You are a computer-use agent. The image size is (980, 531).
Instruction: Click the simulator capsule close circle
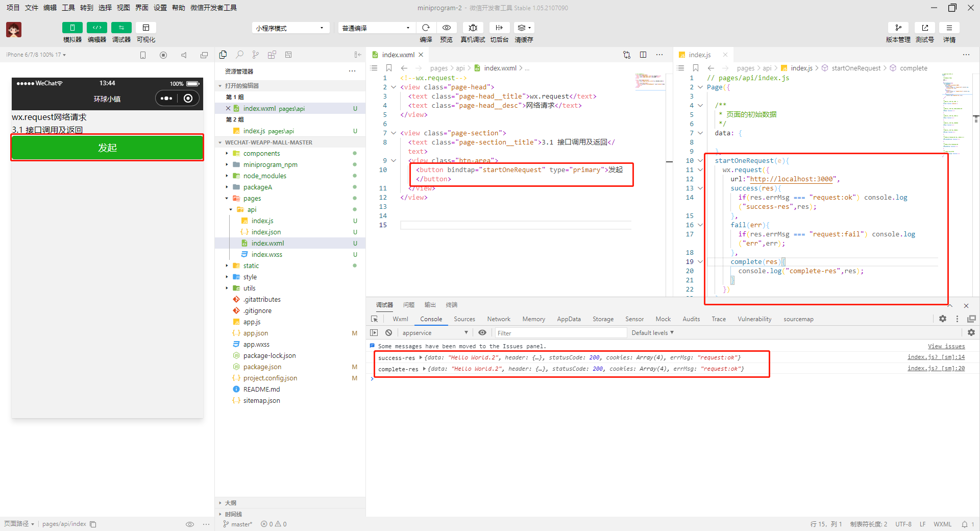pos(188,99)
